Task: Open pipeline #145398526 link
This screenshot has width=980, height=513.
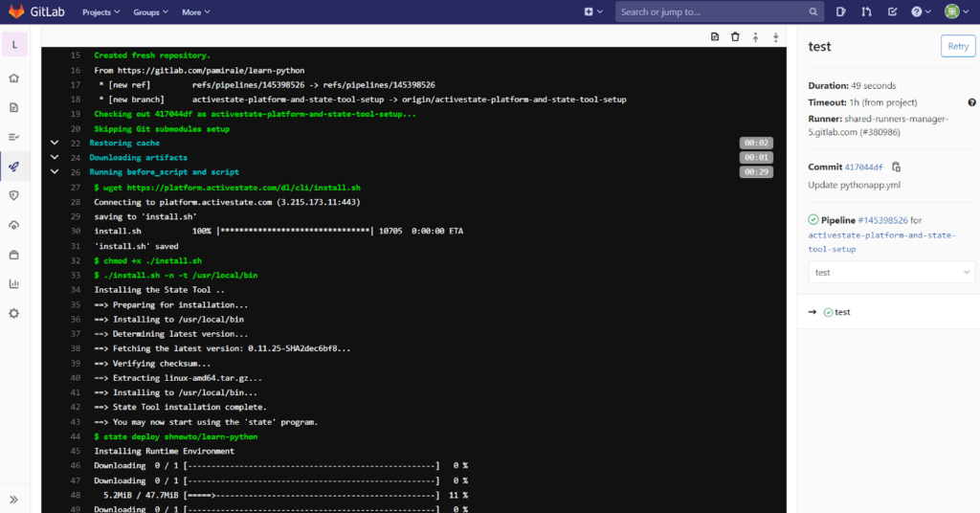Action: [882, 220]
